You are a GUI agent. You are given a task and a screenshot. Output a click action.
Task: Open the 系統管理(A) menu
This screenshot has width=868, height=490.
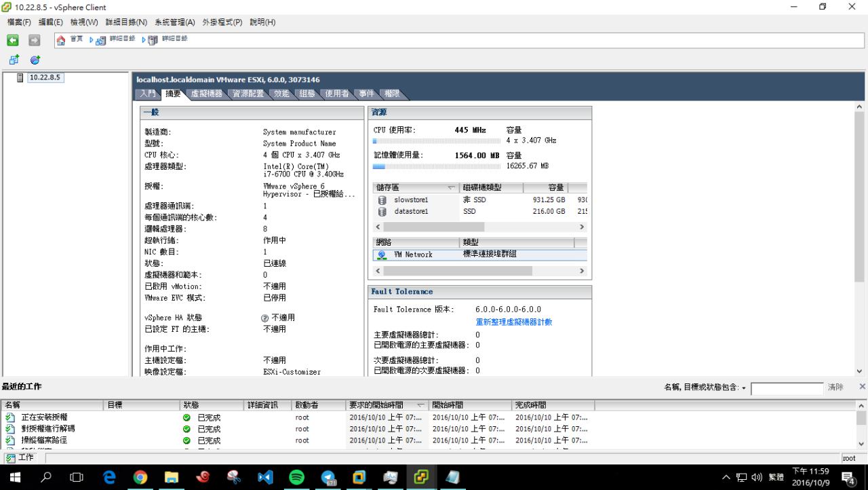click(175, 22)
